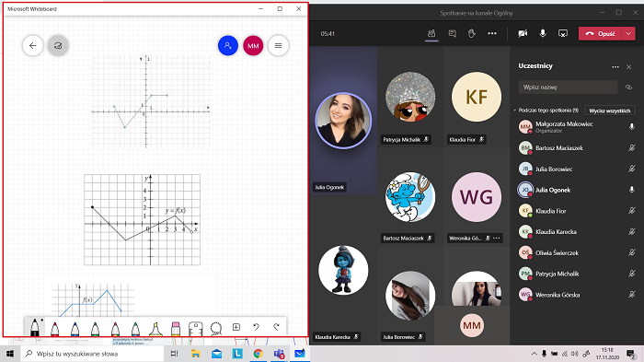Open more options in Uczestnicy panel header

point(615,66)
